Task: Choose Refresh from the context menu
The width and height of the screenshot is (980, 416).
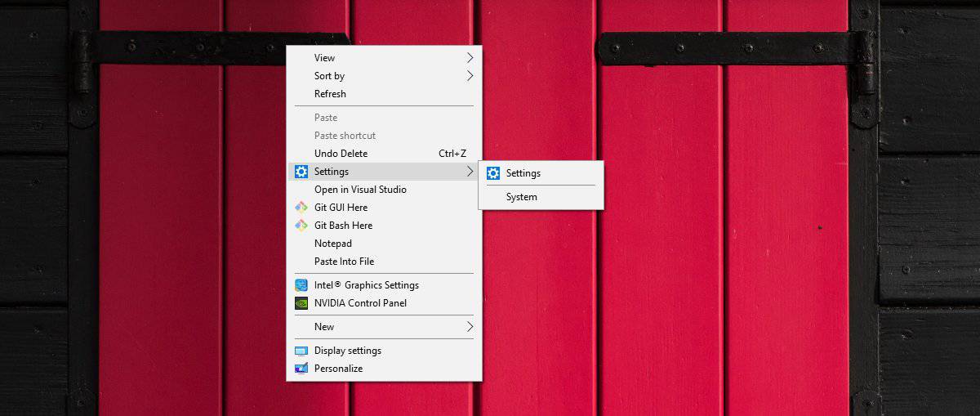Action: [x=384, y=94]
